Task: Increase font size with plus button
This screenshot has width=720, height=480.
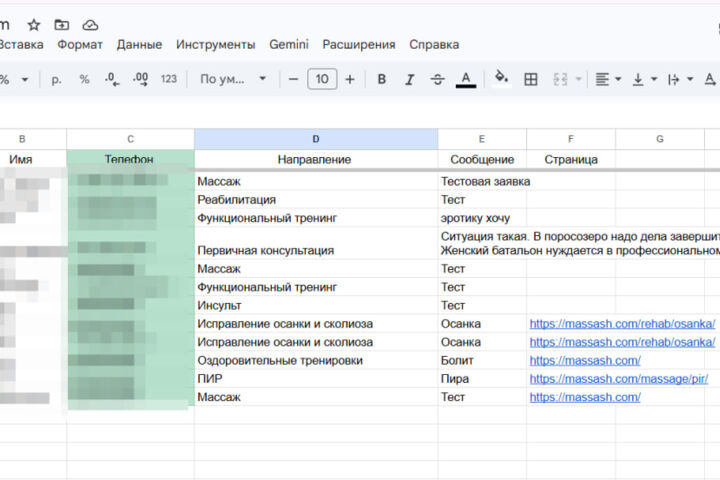Action: pyautogui.click(x=350, y=79)
